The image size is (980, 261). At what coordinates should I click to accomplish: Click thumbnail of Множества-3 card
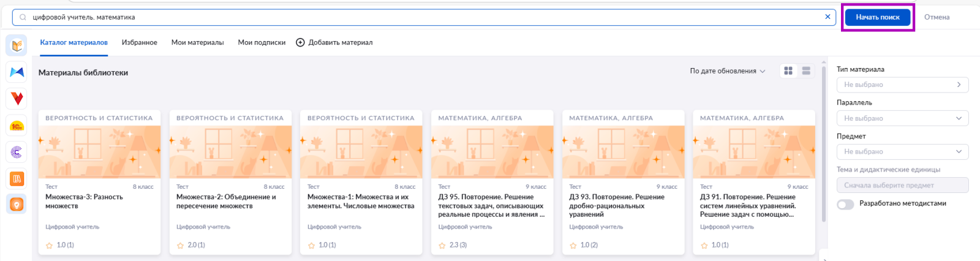99,152
